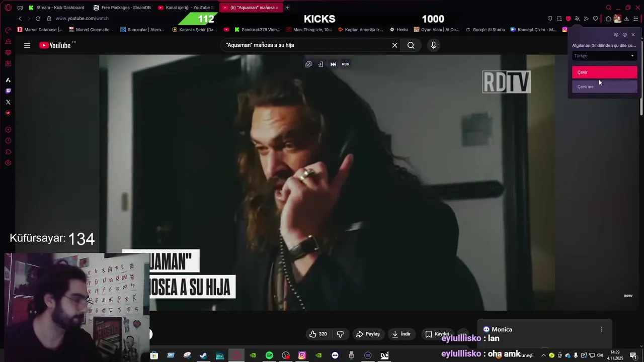Click the red Çevir translate button
The width and height of the screenshot is (644, 362).
[604, 72]
